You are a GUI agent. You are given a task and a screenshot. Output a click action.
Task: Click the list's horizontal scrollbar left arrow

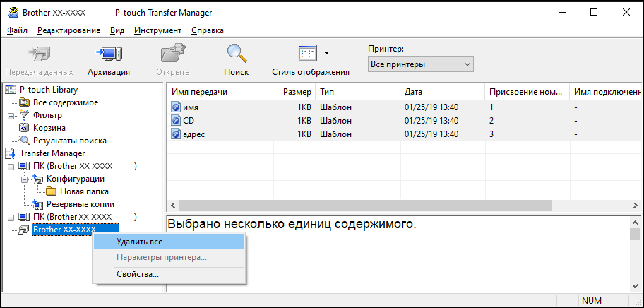pos(173,205)
